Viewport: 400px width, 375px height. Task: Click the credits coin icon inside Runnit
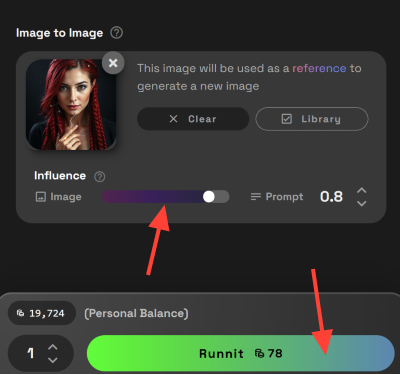(x=259, y=353)
